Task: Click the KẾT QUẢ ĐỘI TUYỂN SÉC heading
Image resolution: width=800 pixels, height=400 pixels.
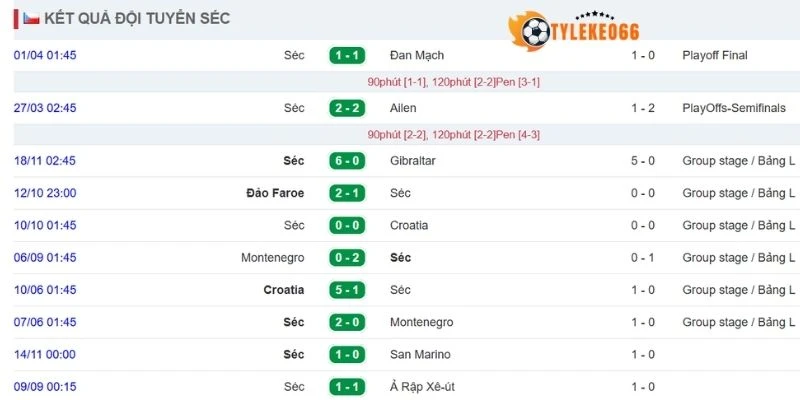Action: (x=137, y=18)
